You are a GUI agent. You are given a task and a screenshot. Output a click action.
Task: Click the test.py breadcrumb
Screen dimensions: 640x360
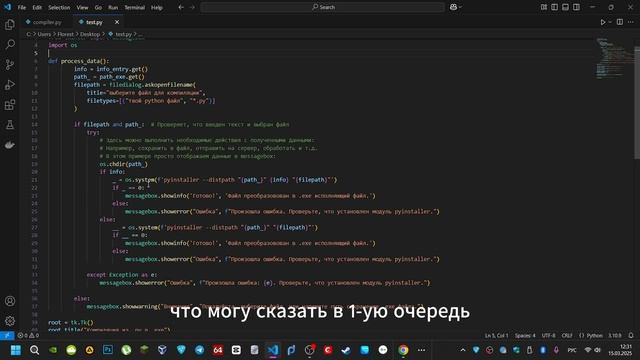click(x=123, y=34)
